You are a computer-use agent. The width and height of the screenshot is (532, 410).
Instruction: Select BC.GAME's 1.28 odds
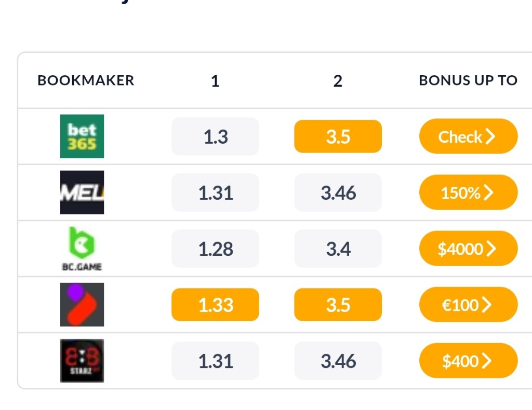(215, 249)
